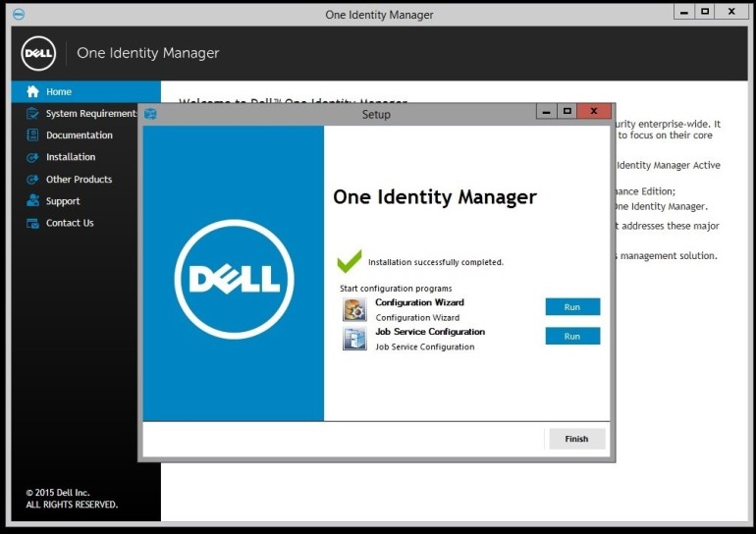The height and width of the screenshot is (534, 756).
Task: Click the Dell logo in header
Action: [38, 53]
